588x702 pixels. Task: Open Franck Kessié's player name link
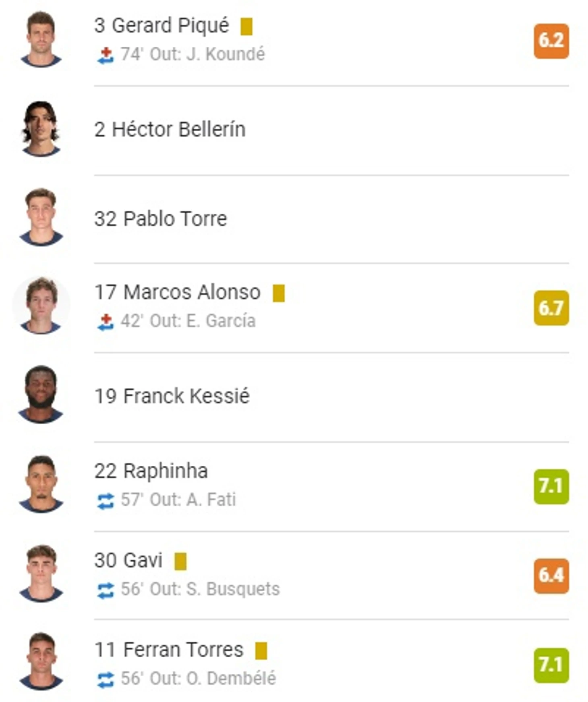pos(172,396)
